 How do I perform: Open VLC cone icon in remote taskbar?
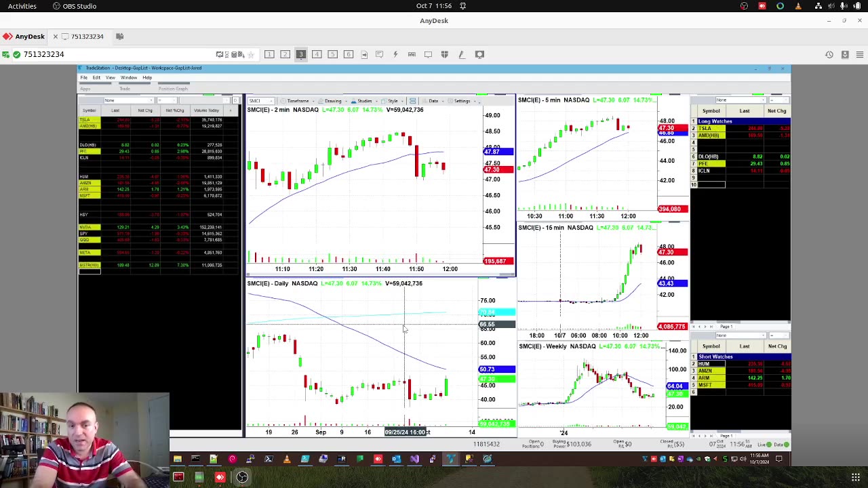point(287,459)
